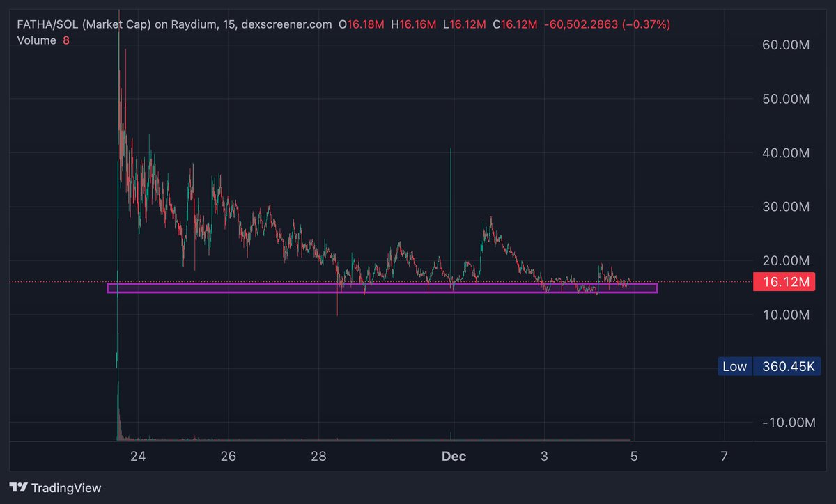Image resolution: width=836 pixels, height=504 pixels.
Task: Click the date label 24
Action: click(138, 457)
